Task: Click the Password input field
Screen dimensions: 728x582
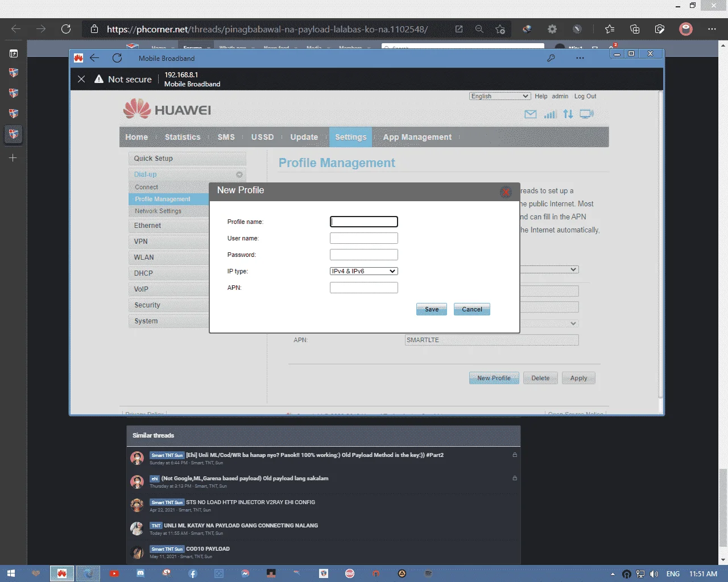Action: click(x=364, y=255)
